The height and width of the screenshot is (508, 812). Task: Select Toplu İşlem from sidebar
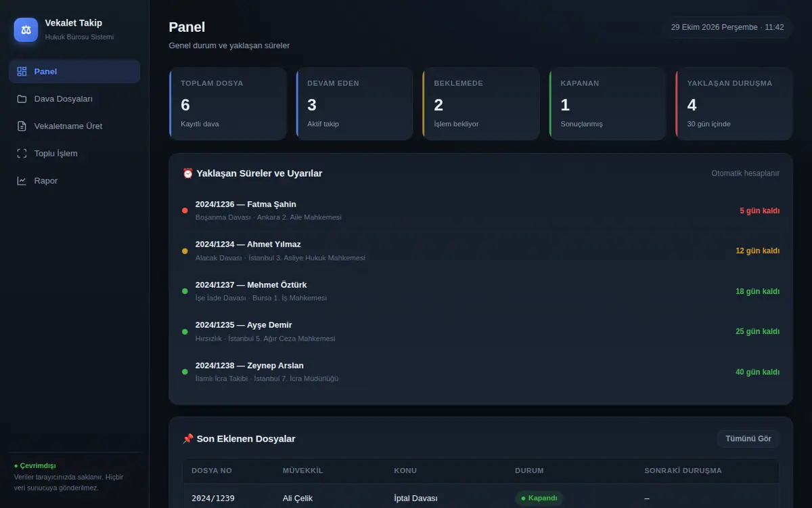pyautogui.click(x=74, y=154)
